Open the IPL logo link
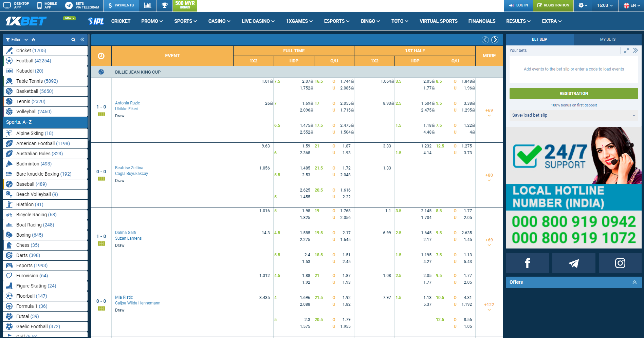 pyautogui.click(x=96, y=21)
